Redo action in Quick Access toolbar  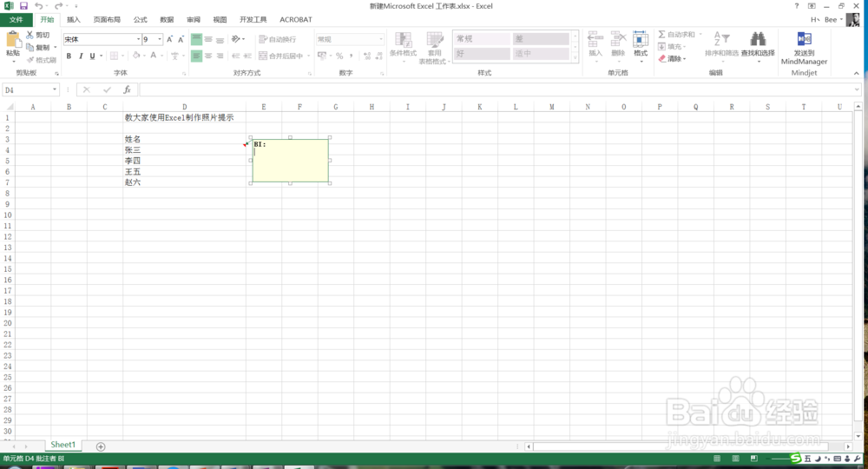tap(57, 6)
